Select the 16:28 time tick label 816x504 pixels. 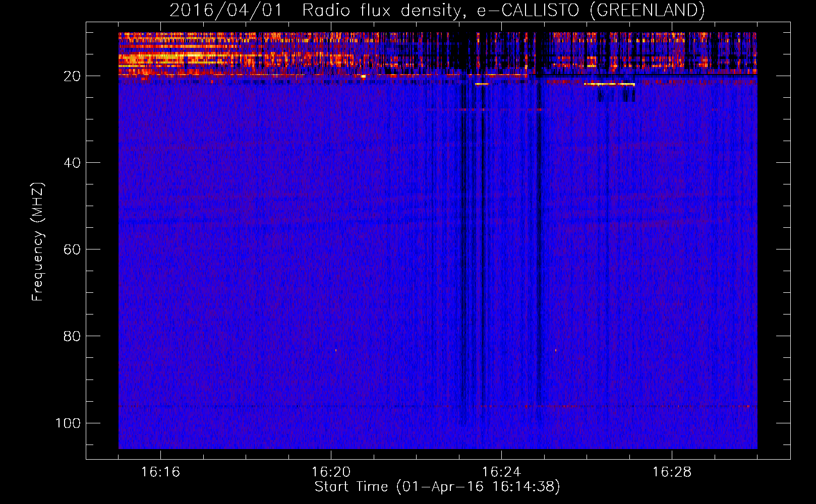coord(672,472)
